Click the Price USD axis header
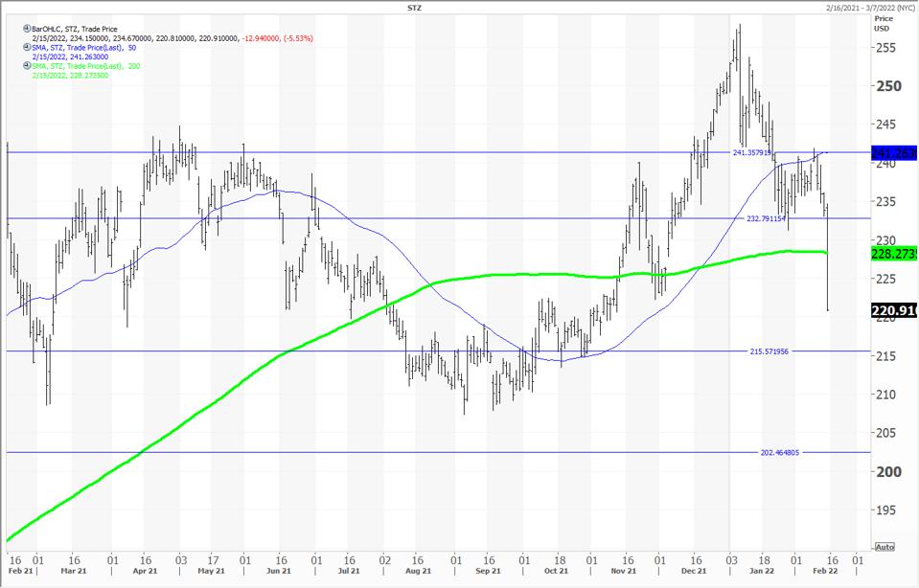Image resolution: width=919 pixels, height=588 pixels. (883, 23)
